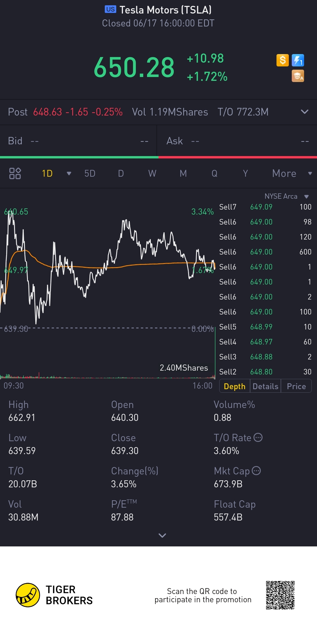The image size is (317, 644).
Task: Tap the Close 639.30 value
Action: point(125,451)
